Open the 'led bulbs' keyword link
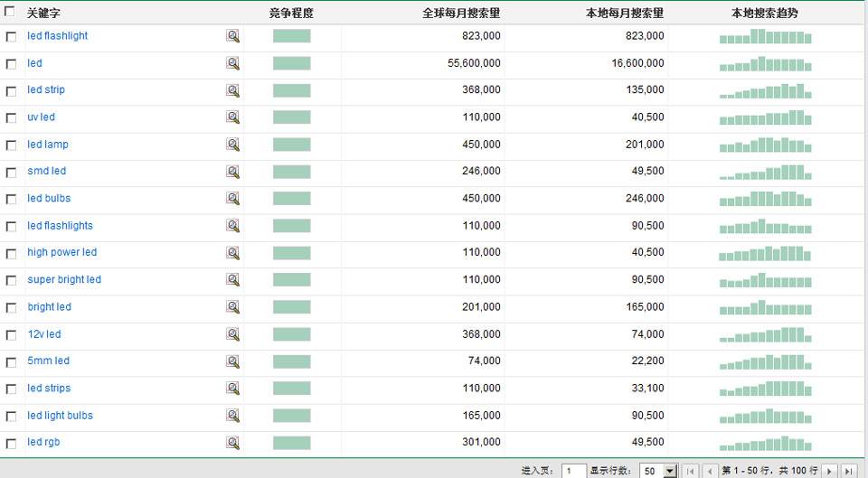 click(49, 199)
